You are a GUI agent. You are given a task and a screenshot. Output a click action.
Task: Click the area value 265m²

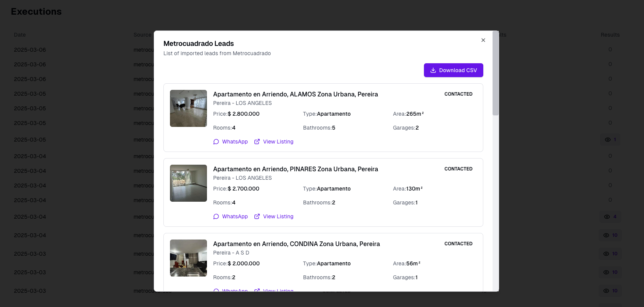pos(415,114)
